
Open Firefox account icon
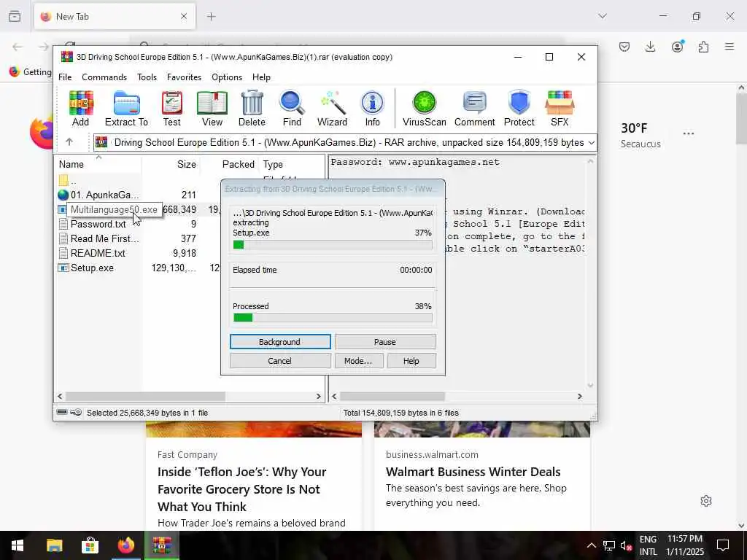pos(678,47)
